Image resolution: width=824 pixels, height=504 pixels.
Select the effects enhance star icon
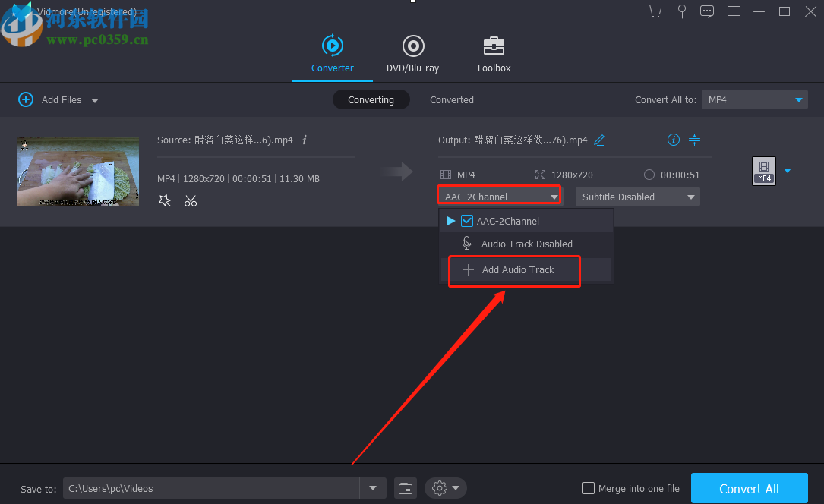click(165, 200)
